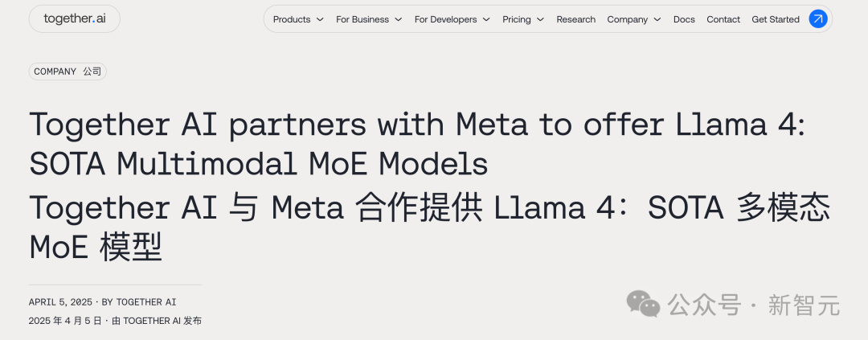
Task: Open the Docs link
Action: [x=684, y=19]
